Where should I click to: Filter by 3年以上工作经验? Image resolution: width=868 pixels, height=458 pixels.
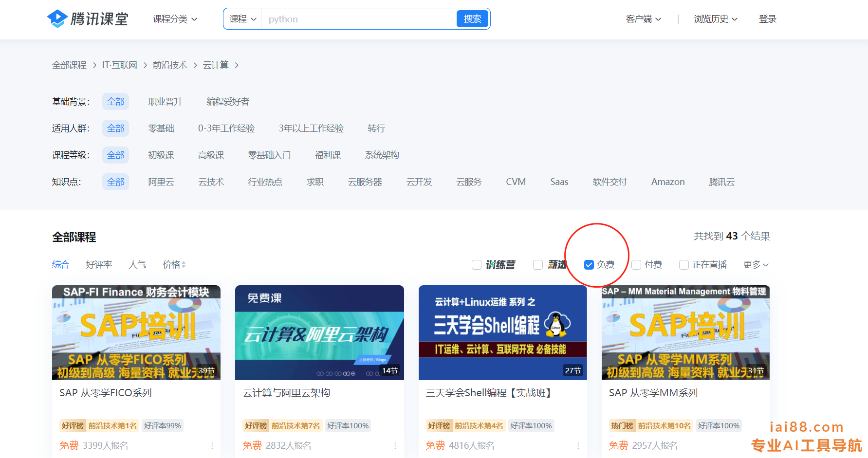[x=311, y=128]
